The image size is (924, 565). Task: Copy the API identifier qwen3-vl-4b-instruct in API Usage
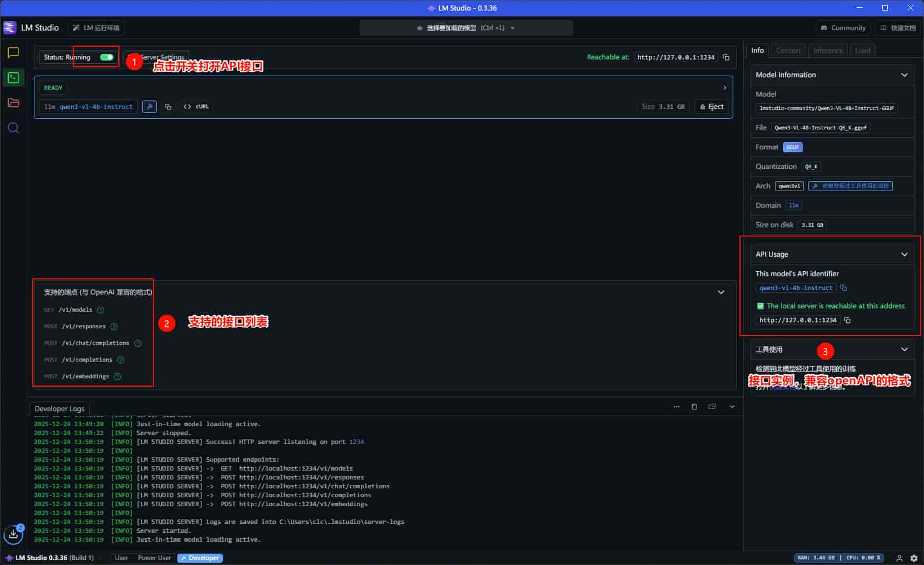pos(843,288)
